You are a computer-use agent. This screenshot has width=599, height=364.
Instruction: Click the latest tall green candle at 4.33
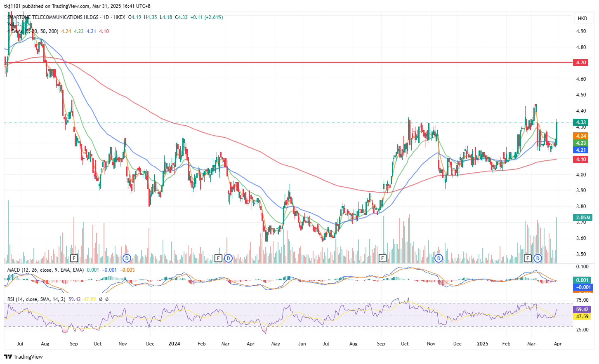pos(557,132)
